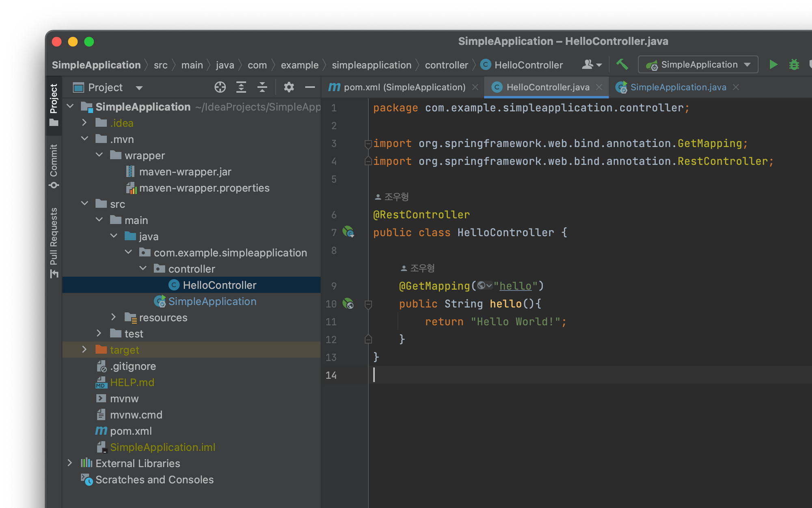
Task: Click the Expand All icon in Project panel
Action: pos(241,87)
